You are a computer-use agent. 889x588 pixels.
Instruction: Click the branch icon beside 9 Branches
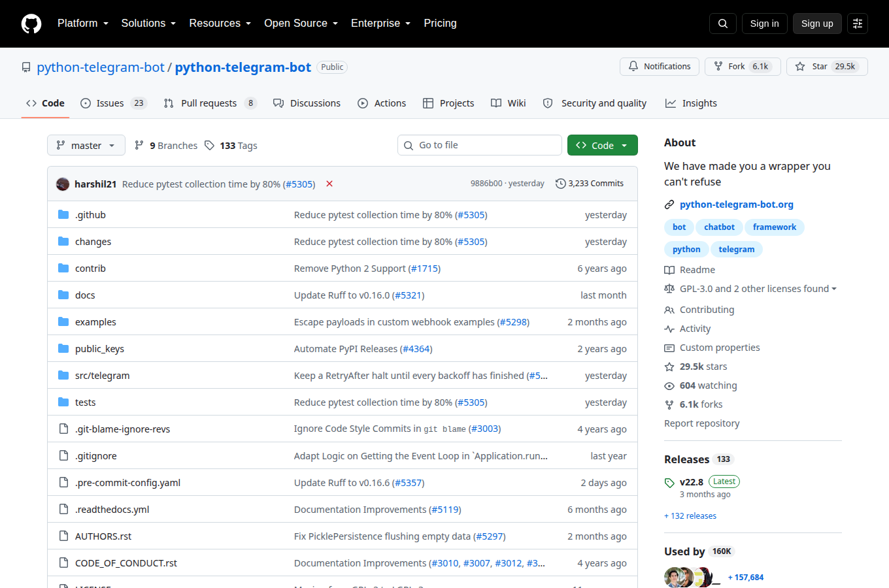click(139, 145)
